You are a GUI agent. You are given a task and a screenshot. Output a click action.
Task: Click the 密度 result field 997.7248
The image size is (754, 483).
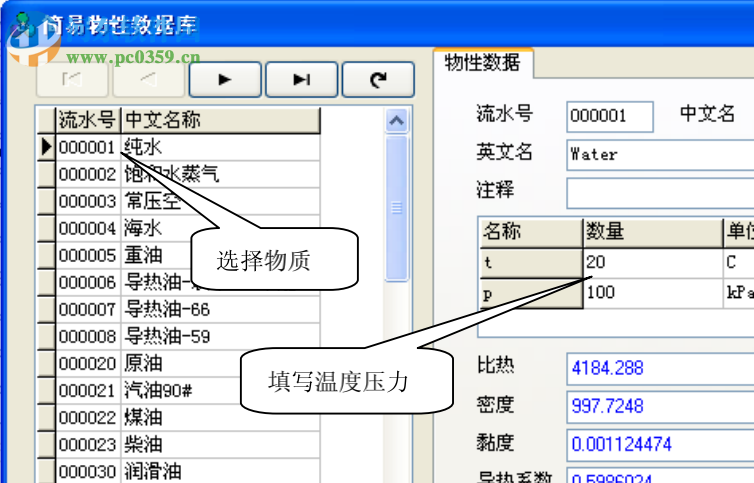click(x=660, y=407)
